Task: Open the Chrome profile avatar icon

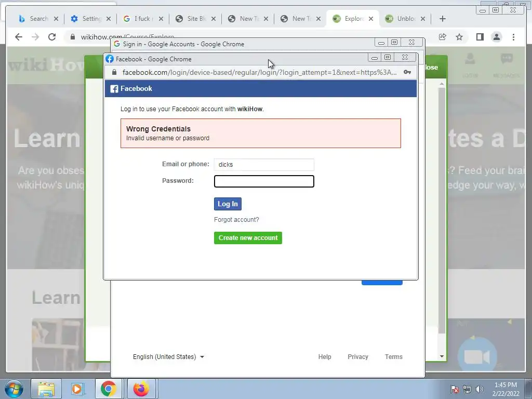Action: tap(496, 37)
